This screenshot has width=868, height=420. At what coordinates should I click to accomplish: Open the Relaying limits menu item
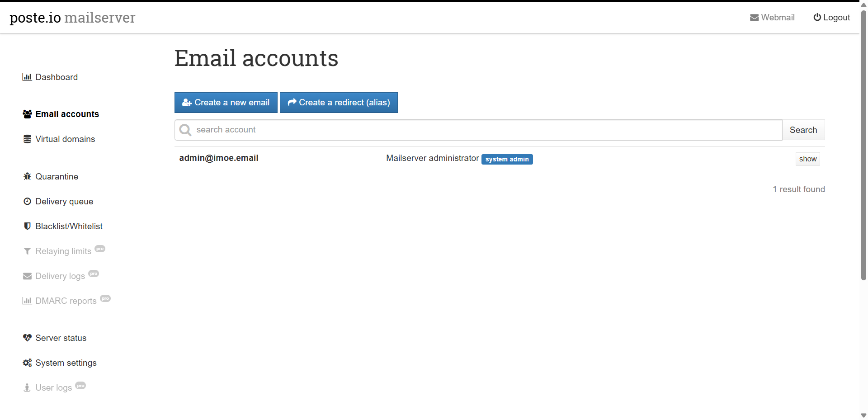click(63, 251)
